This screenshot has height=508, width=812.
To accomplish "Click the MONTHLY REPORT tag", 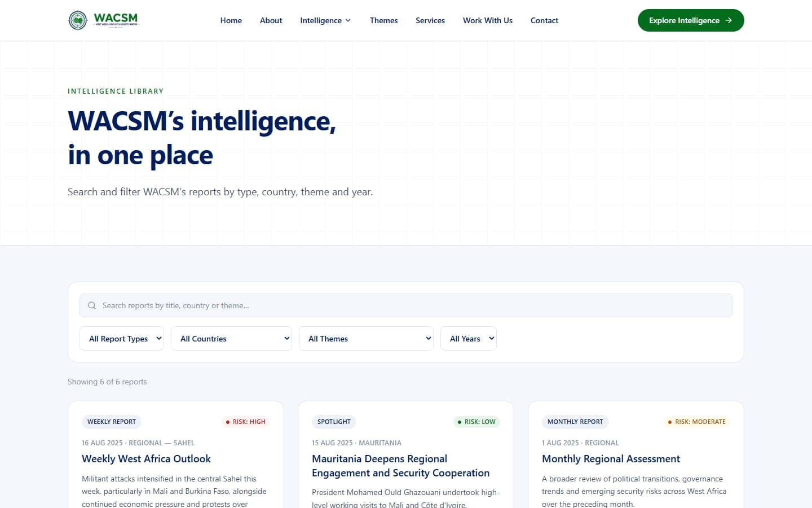I will [x=575, y=422].
